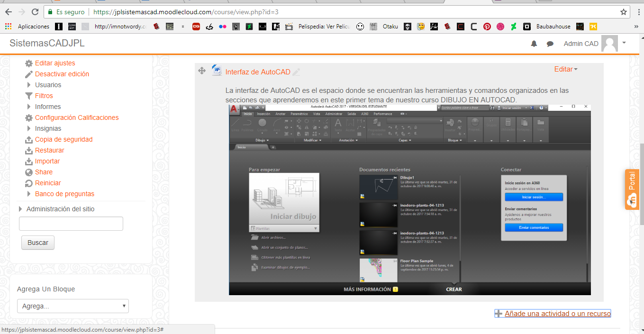Click the Importar import icon
Screen dimensions: 644x334
[29, 161]
